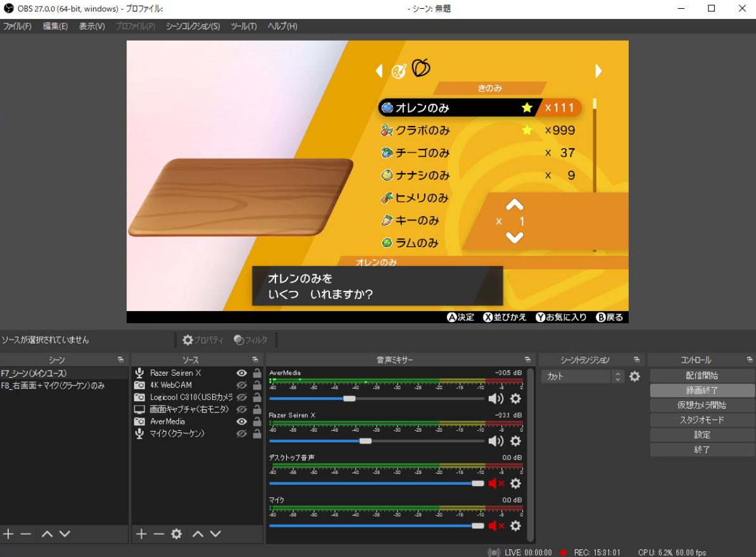Viewport: 756px width, 557px height.
Task: Toggle visibility of マイク(クラーケン) source
Action: pyautogui.click(x=242, y=433)
